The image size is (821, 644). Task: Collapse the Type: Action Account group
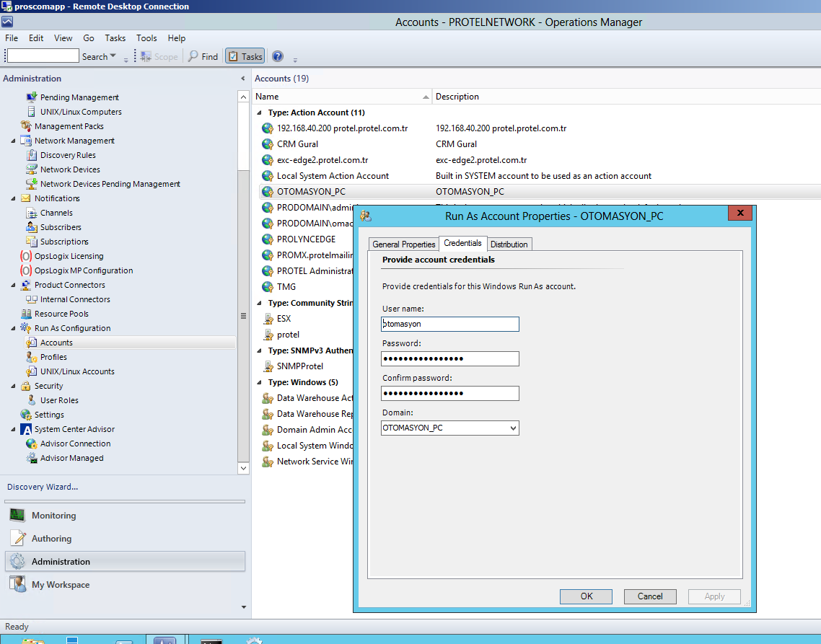[x=260, y=113]
